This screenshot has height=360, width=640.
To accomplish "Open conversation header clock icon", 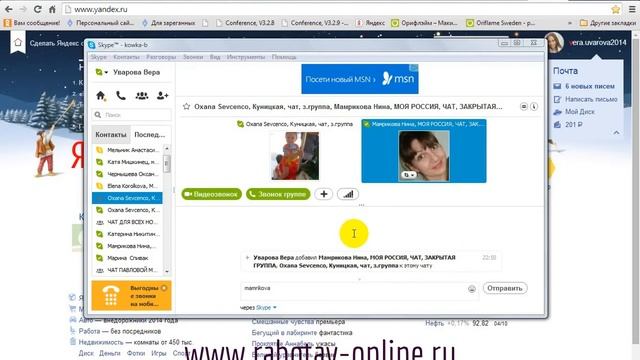I will click(534, 107).
